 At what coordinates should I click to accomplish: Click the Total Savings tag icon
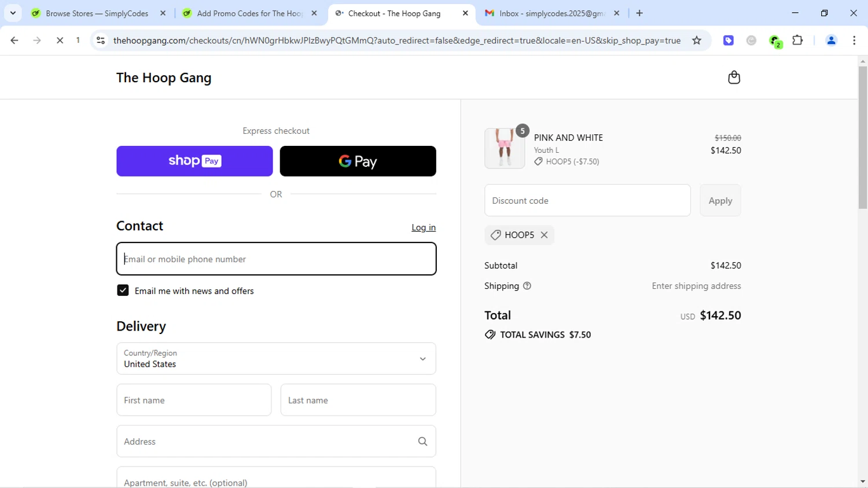[490, 335]
